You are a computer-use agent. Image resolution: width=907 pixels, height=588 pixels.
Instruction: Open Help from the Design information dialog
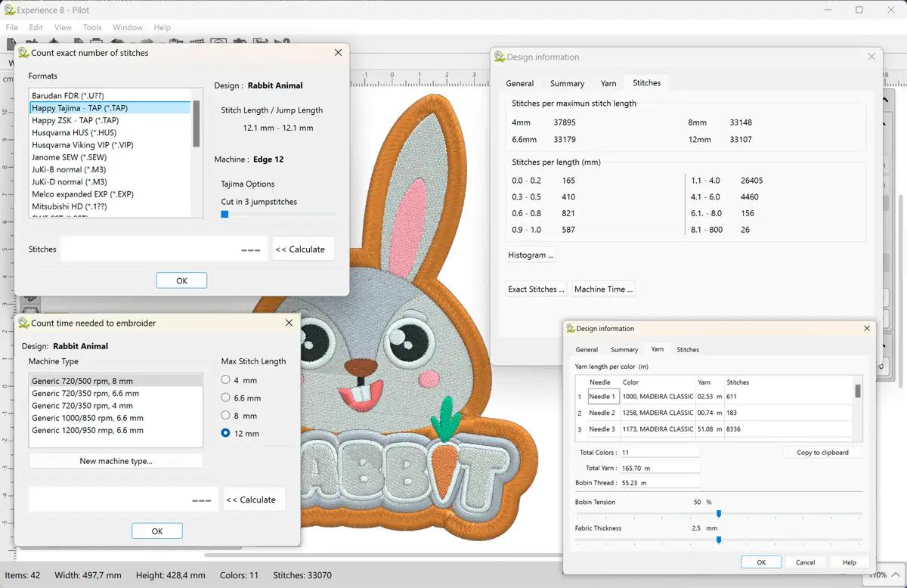pos(850,562)
